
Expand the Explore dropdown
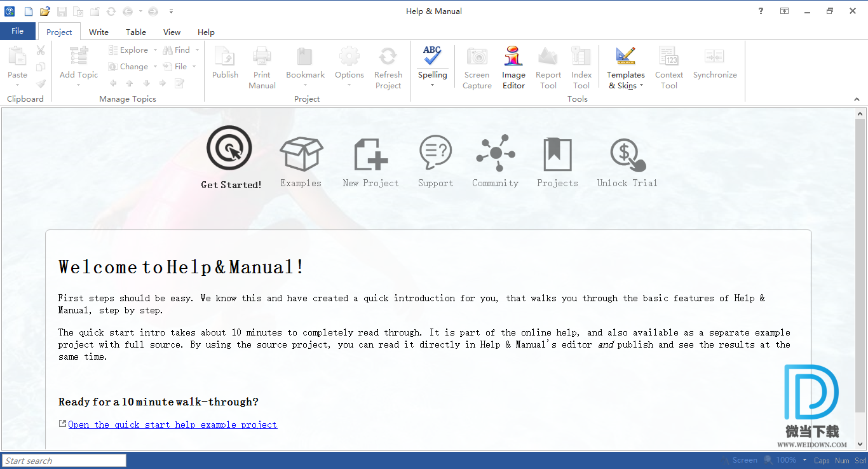154,50
